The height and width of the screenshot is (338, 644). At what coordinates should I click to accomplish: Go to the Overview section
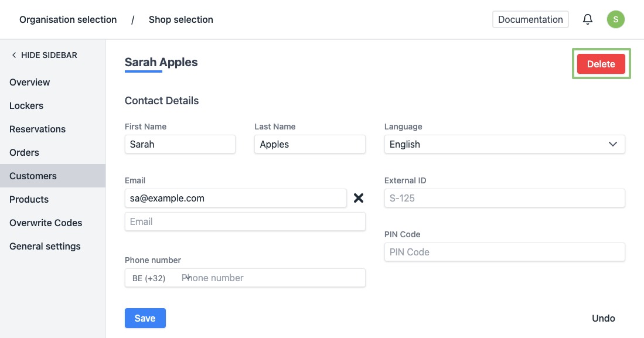[x=30, y=82]
